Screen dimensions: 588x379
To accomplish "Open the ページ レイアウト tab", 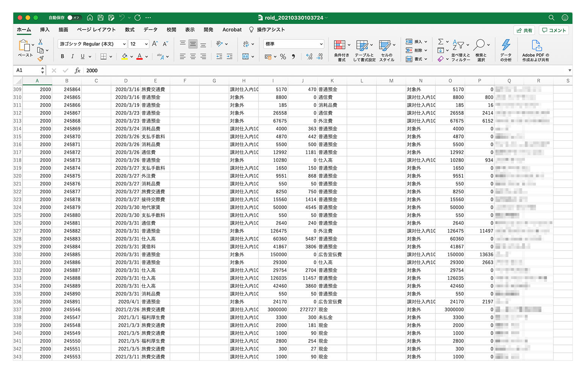I will coord(96,30).
